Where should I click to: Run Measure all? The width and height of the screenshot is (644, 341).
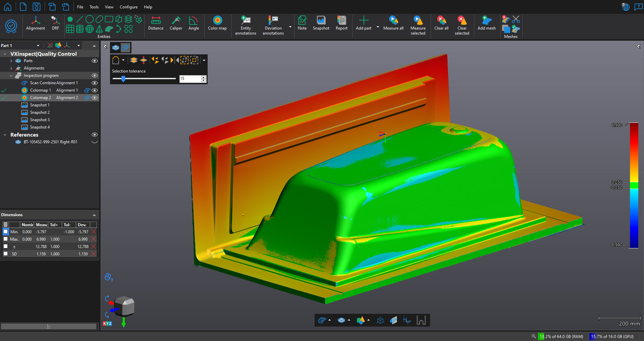tap(393, 23)
